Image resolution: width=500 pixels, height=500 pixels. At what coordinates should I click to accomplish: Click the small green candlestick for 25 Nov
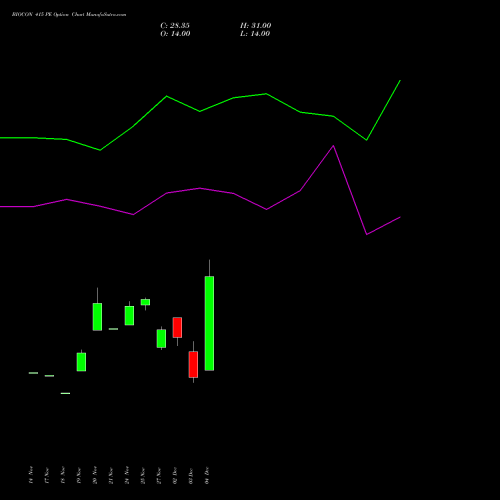coord(145,302)
